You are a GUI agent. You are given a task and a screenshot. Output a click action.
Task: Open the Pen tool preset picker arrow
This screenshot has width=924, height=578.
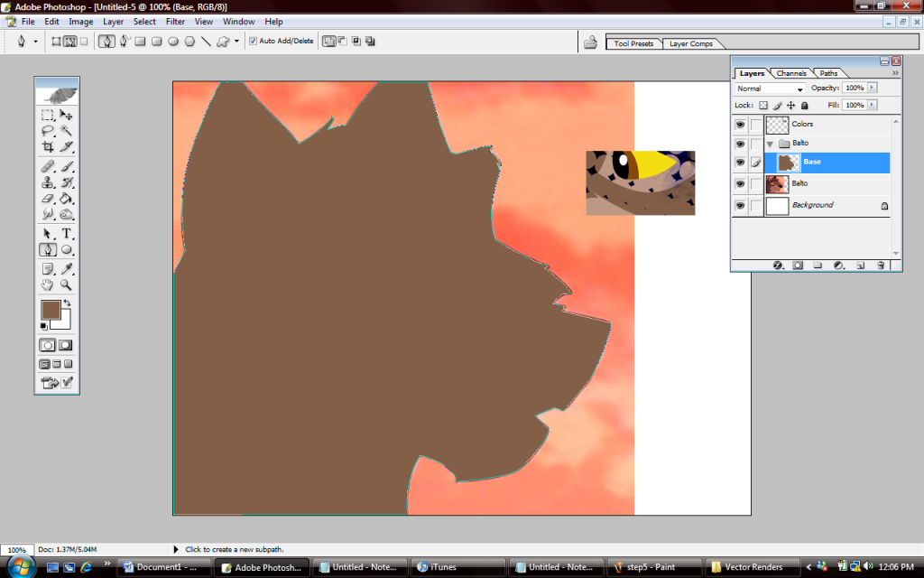35,42
